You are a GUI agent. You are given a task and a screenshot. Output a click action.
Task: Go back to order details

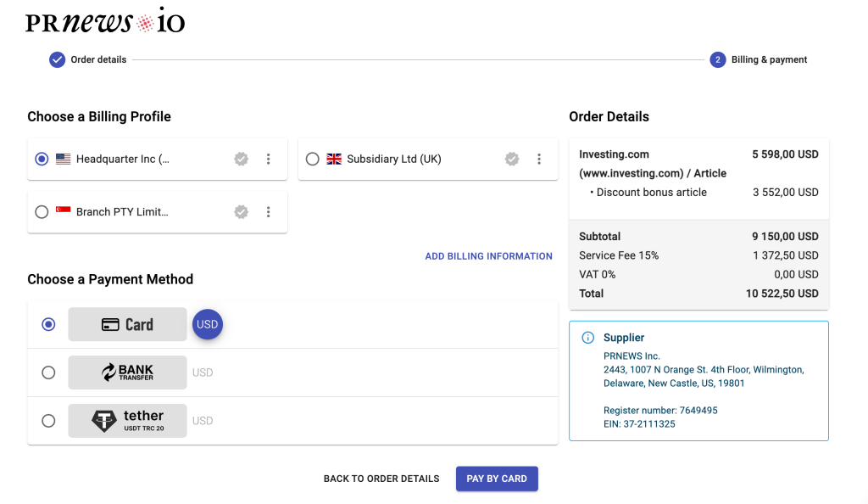381,479
